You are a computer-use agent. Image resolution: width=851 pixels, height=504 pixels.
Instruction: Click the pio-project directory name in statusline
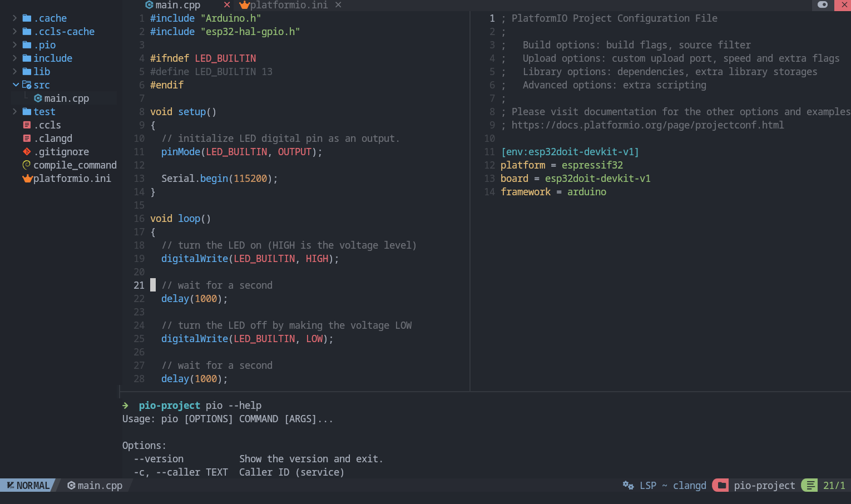[x=765, y=486]
